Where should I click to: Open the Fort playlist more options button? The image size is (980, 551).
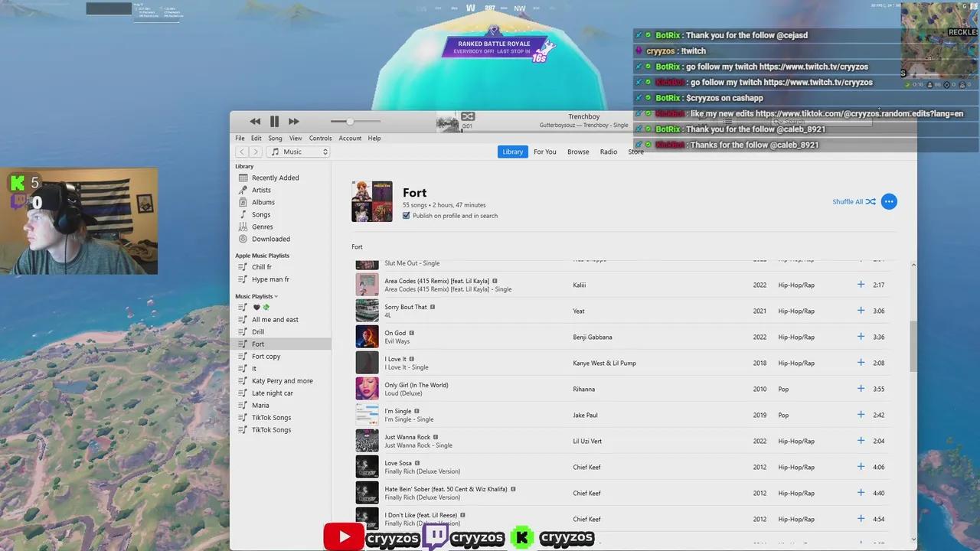889,202
